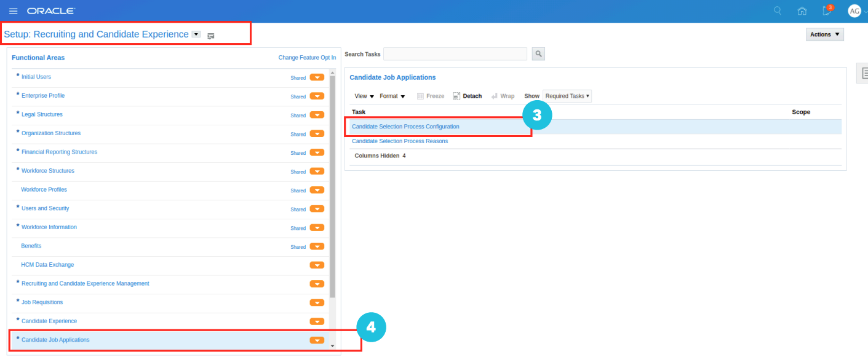The height and width of the screenshot is (357, 868).
Task: Select the Workforce Information functional area
Action: click(49, 227)
